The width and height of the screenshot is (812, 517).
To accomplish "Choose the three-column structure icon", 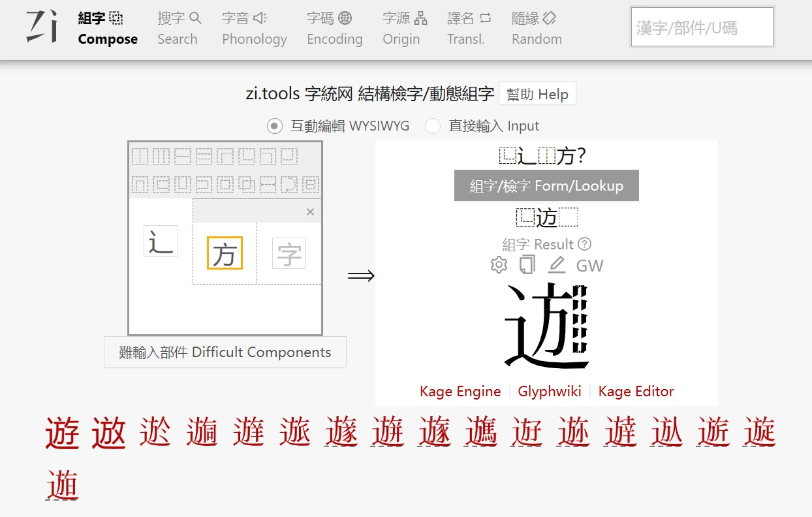I will click(161, 156).
